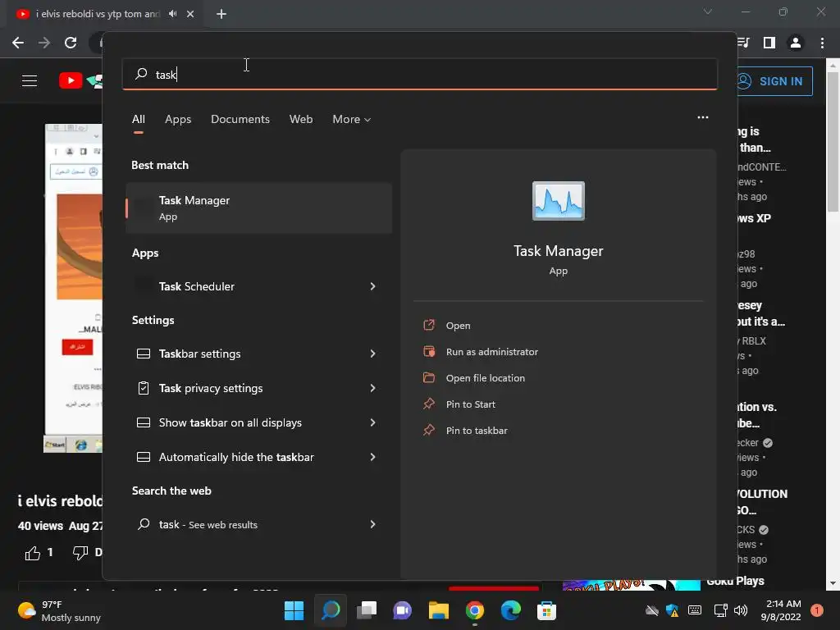Click Chrome tab search dropdown arrow
840x630 pixels.
(x=708, y=11)
